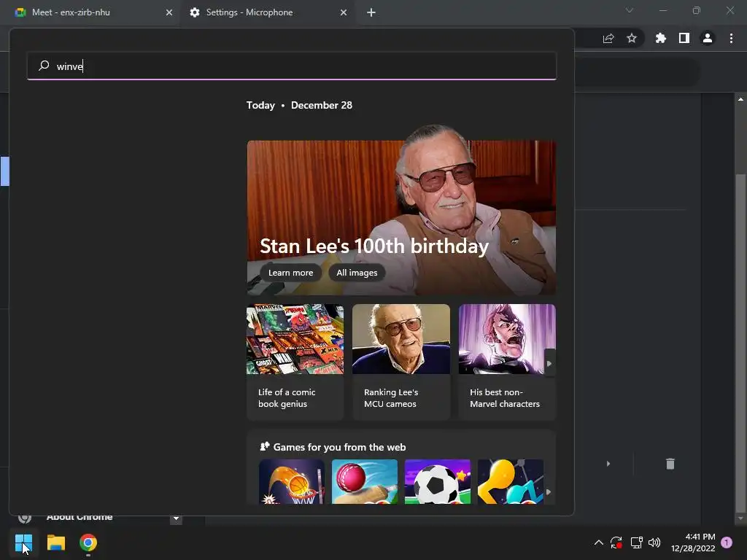
Task: Open the Chrome Extensions puzzle icon
Action: tap(661, 38)
